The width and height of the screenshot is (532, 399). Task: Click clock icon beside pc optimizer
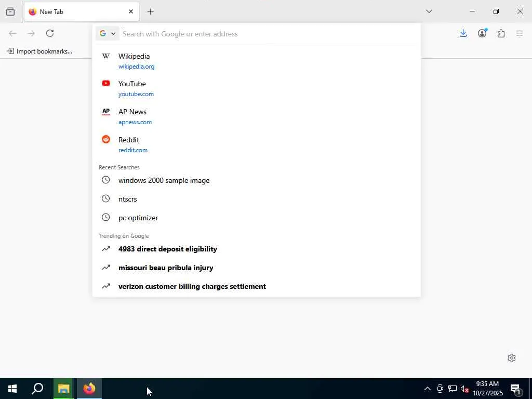click(x=106, y=217)
